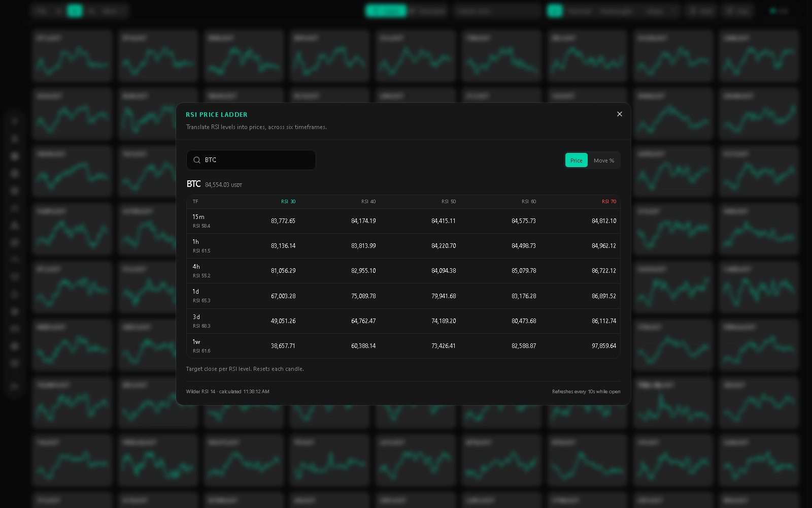Click the 'Target close per RSI level' note
The width and height of the screenshot is (812, 508).
245,369
